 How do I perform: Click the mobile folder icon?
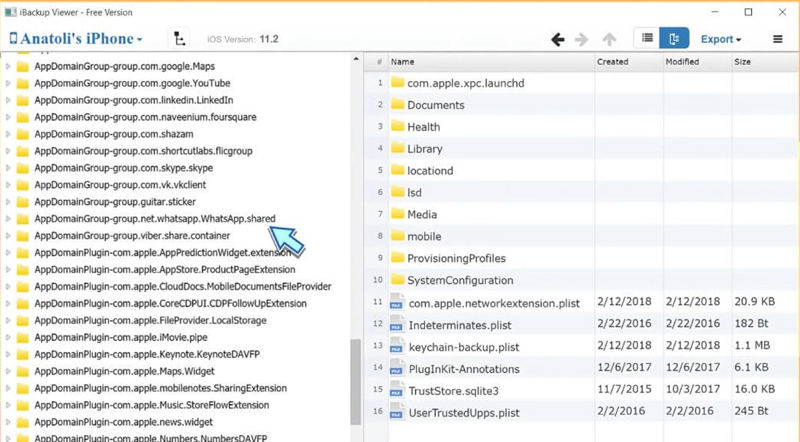pos(397,236)
